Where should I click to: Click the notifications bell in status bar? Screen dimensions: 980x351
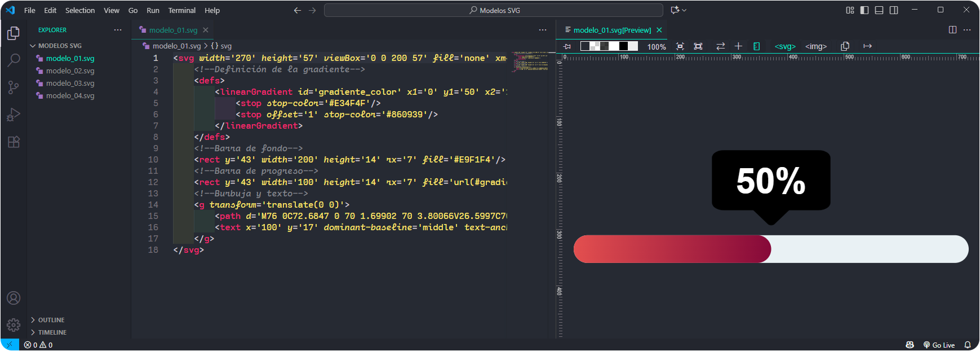(968, 345)
